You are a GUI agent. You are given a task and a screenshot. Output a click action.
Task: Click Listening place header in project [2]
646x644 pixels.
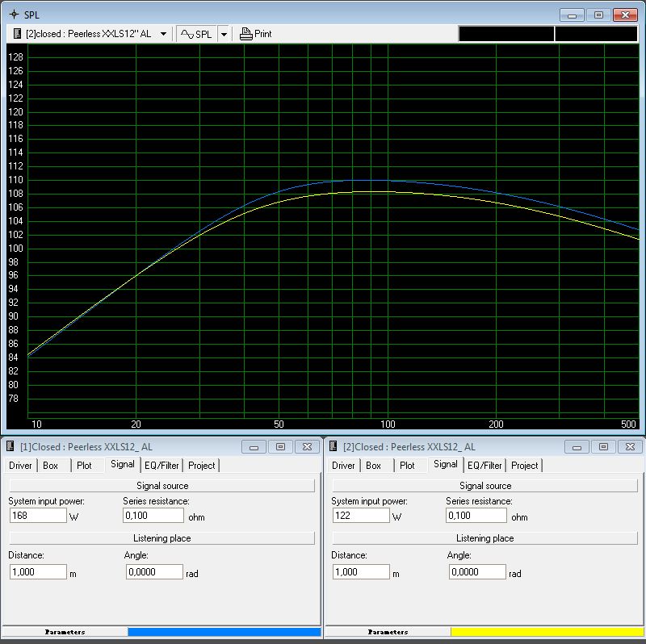click(x=484, y=538)
